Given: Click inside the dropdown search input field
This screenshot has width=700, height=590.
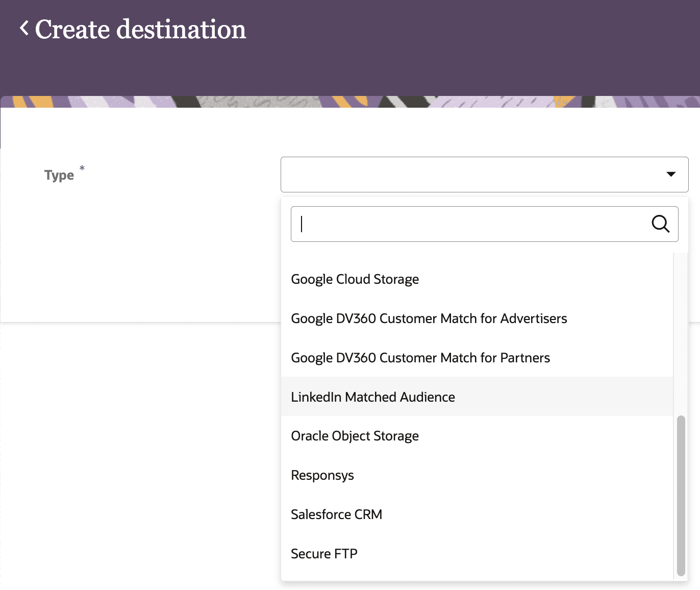Looking at the screenshot, I should tap(459, 224).
